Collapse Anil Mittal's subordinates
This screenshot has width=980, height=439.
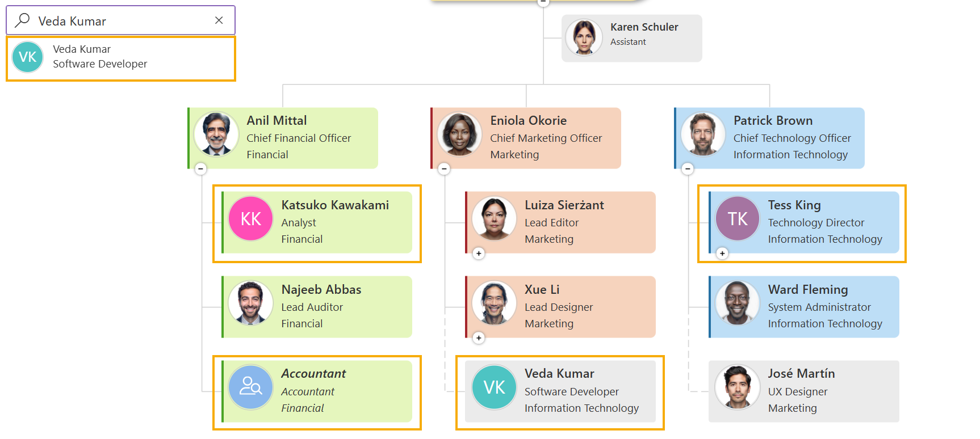coord(200,168)
